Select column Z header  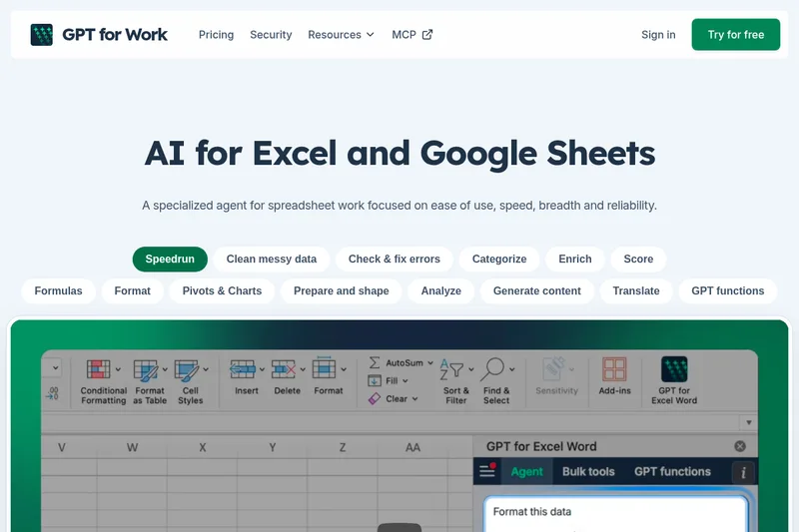click(343, 447)
